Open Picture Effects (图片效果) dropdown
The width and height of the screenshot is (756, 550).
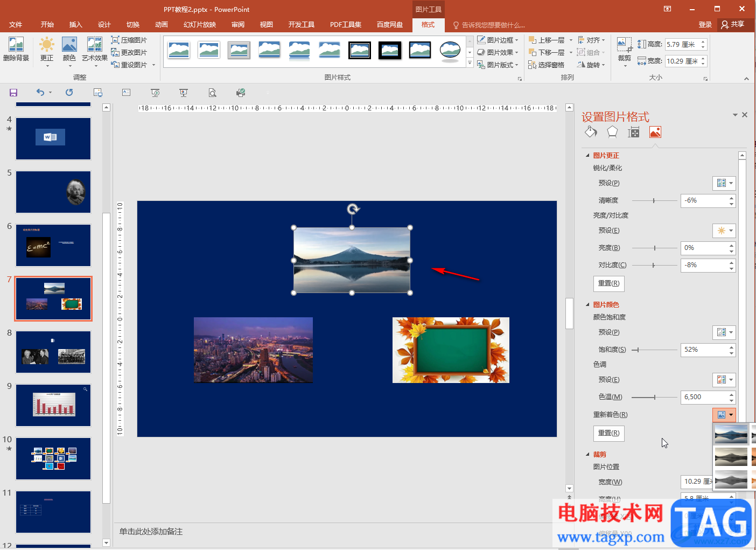[498, 52]
